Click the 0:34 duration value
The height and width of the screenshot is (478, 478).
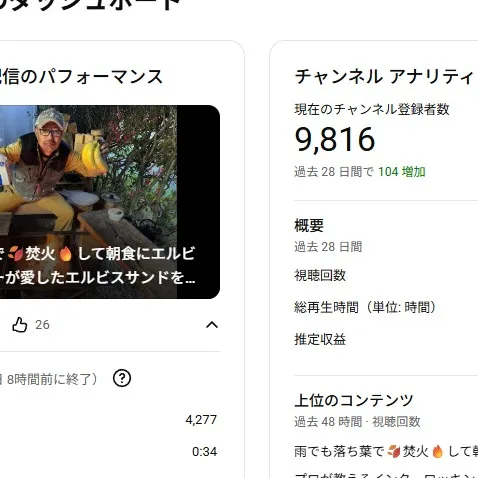coord(205,452)
